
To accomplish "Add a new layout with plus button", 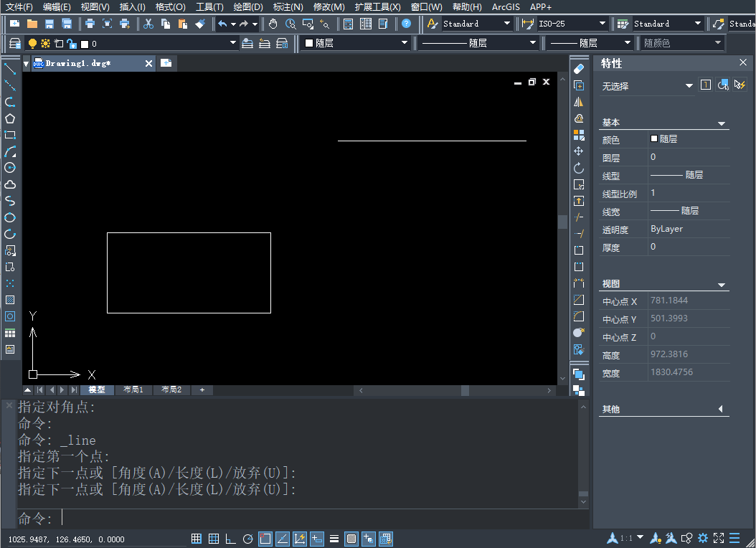I will (202, 390).
